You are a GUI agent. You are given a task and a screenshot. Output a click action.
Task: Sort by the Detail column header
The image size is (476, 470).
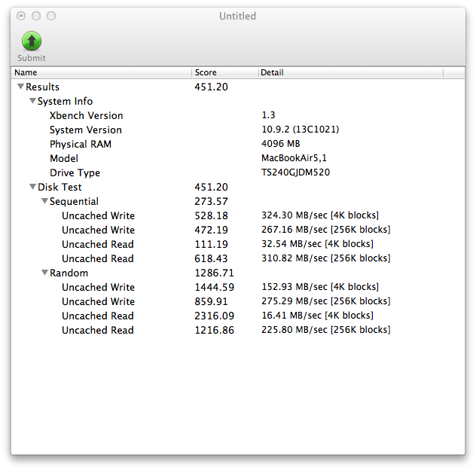[x=351, y=72]
